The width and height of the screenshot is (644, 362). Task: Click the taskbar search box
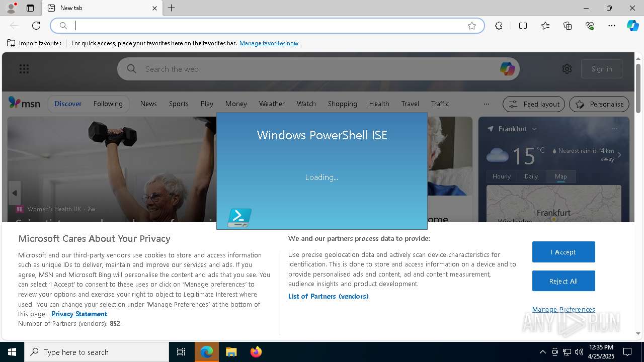pos(97,352)
